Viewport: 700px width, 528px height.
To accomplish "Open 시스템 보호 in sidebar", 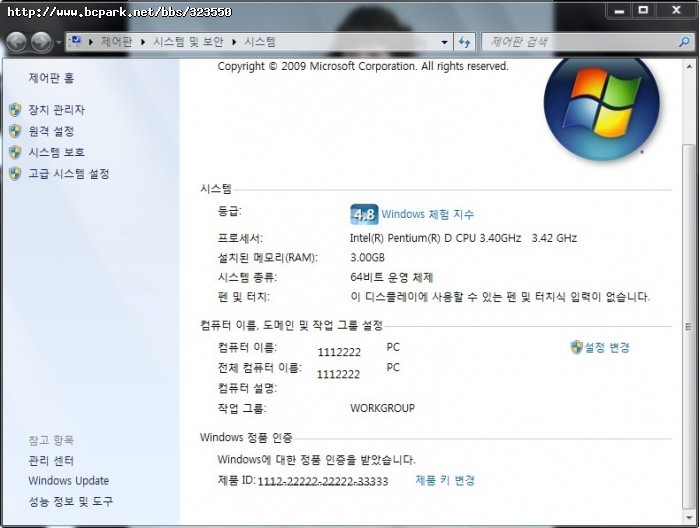I will (x=57, y=152).
